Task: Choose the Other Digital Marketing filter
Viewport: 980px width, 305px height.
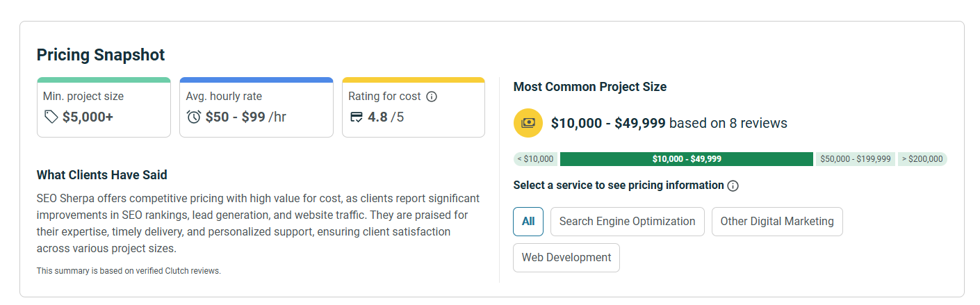Action: coord(777,222)
